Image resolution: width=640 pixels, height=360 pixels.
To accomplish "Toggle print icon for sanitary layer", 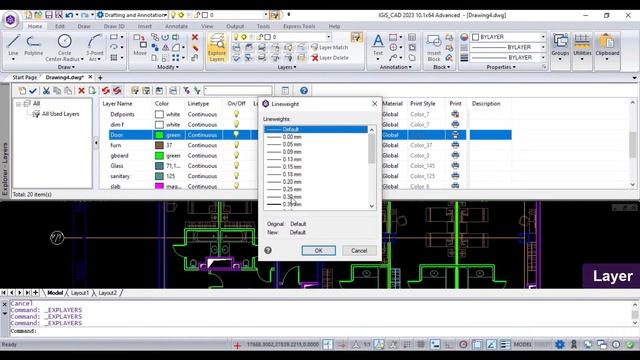I will point(455,176).
